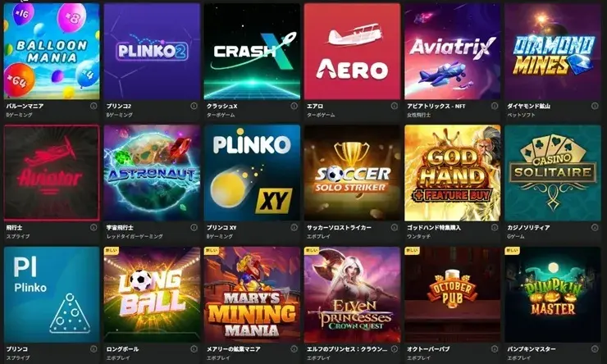Screen dimensions: 607x364
Task: Open info icon next to エアロ
Action: coord(395,106)
